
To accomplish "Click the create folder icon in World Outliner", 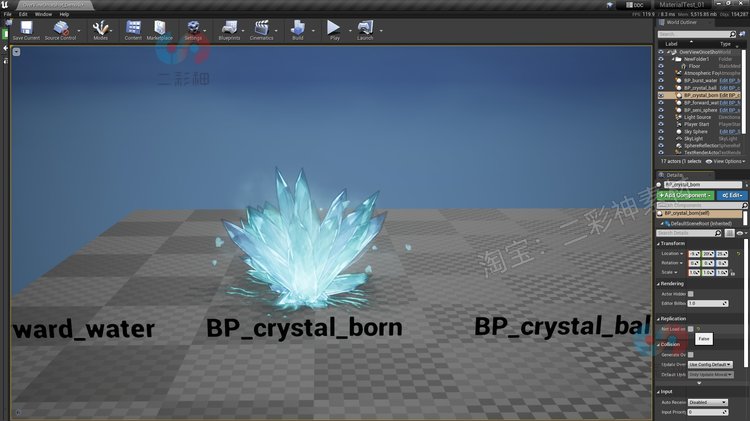I will click(742, 34).
